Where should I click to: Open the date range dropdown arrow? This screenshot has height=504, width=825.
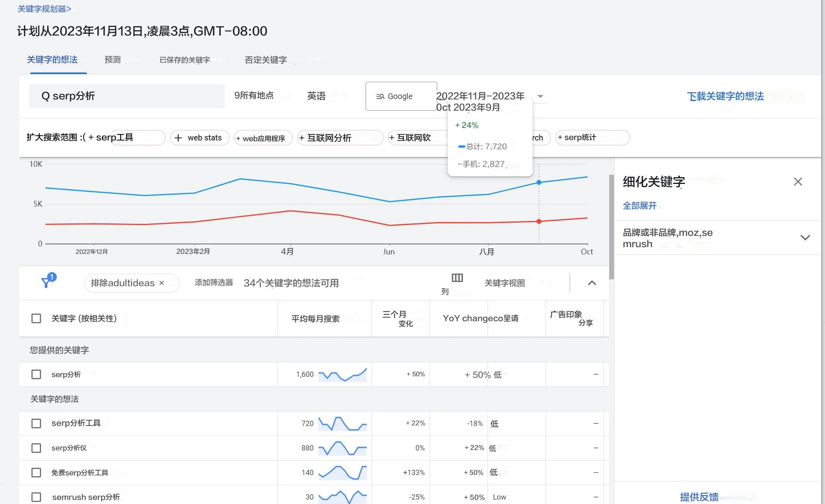[540, 96]
